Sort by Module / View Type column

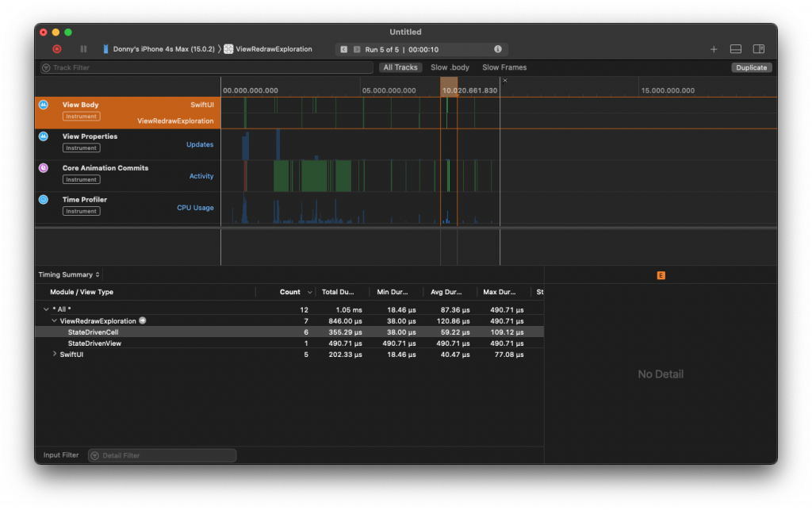tap(82, 292)
